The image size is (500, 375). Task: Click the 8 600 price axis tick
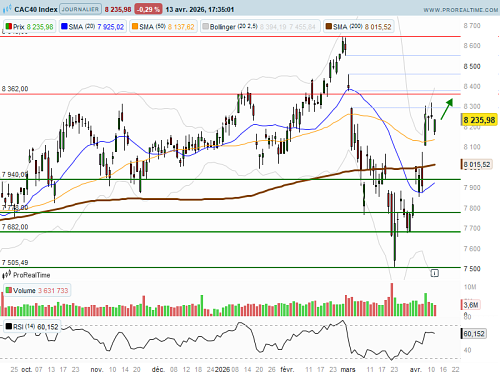472,46
